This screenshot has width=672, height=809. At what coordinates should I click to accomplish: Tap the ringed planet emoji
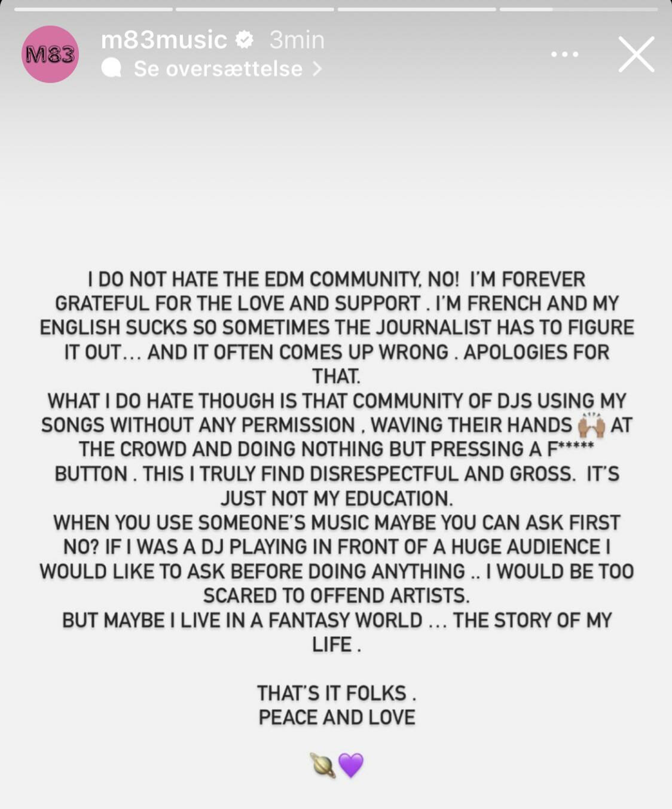323,765
